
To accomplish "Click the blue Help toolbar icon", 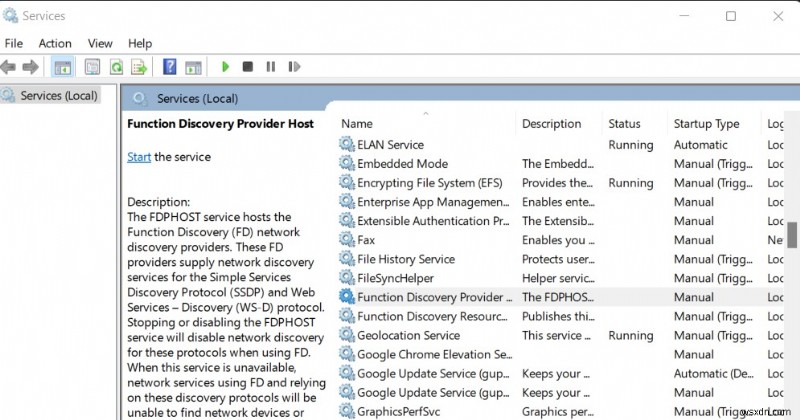I will click(170, 67).
